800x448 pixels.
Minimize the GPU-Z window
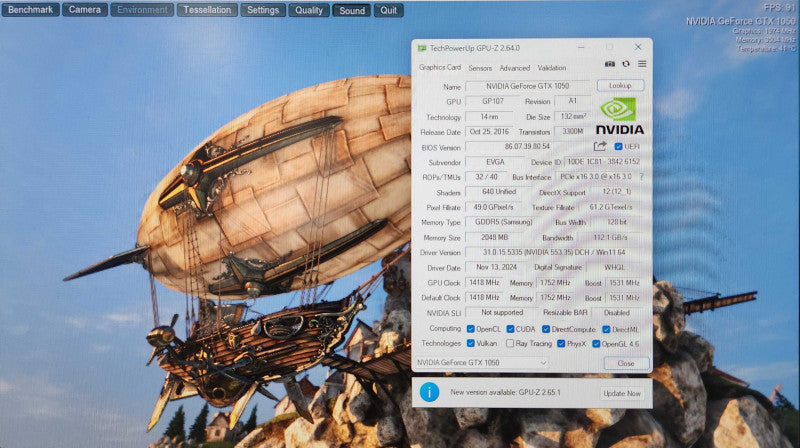click(x=581, y=47)
